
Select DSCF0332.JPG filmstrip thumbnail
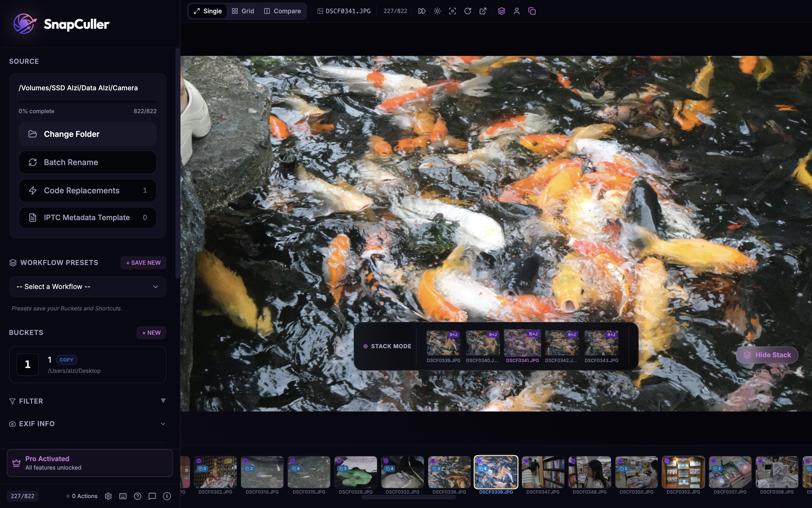click(403, 472)
